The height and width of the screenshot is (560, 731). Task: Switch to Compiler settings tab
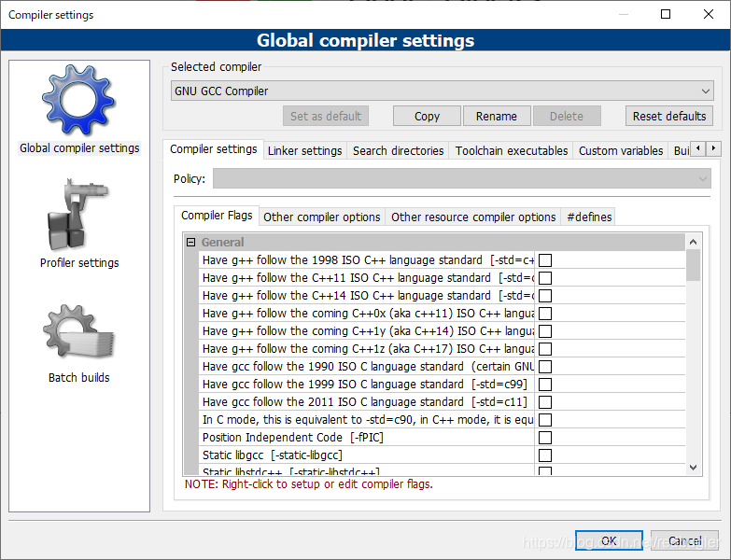pyautogui.click(x=213, y=149)
